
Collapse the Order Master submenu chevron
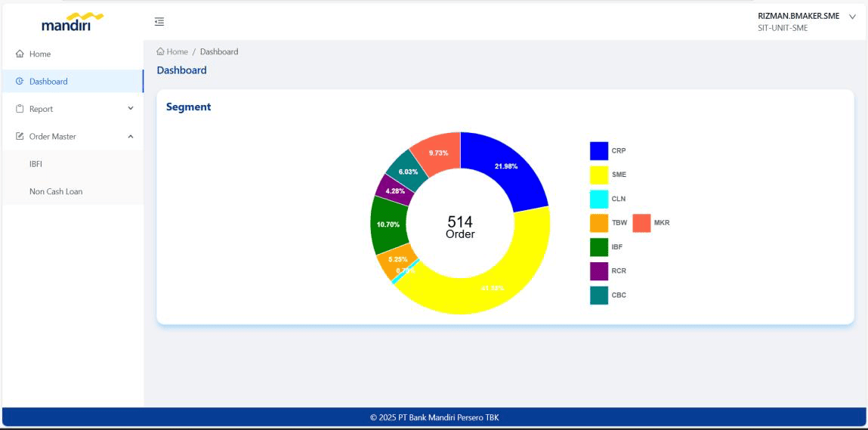(x=131, y=136)
